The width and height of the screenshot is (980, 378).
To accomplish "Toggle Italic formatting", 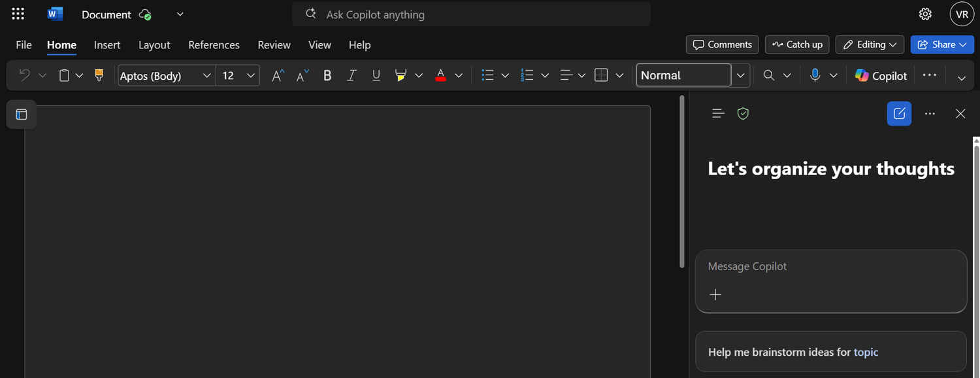I will [x=351, y=76].
